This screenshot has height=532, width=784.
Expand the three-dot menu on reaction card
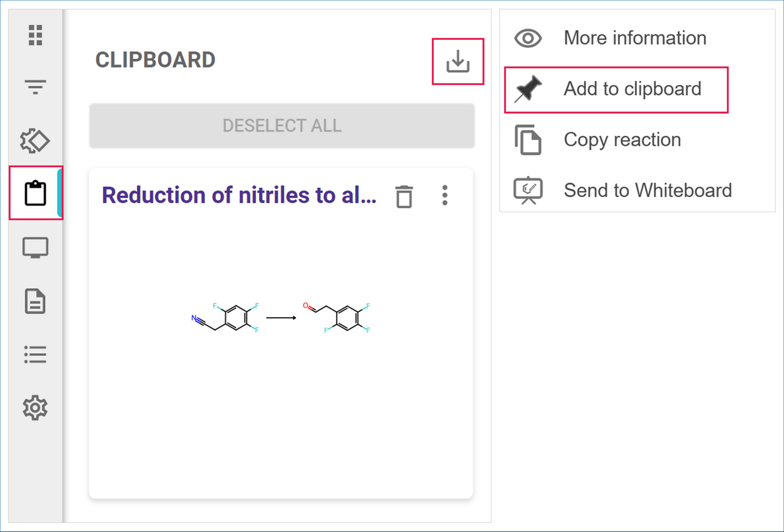445,196
